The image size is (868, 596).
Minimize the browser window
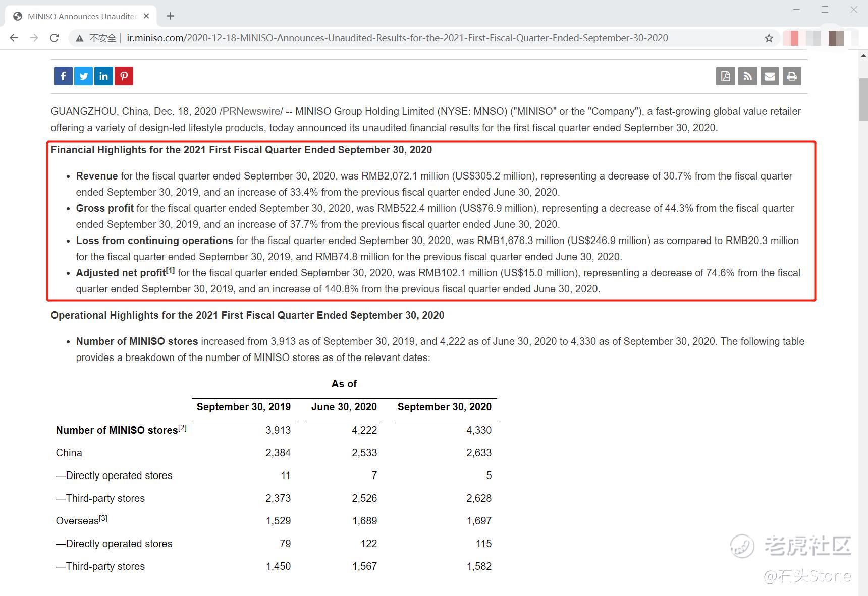tap(797, 10)
